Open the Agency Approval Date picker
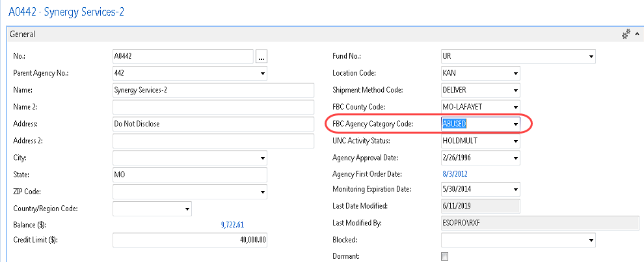This screenshot has width=644, height=262. coord(515,158)
